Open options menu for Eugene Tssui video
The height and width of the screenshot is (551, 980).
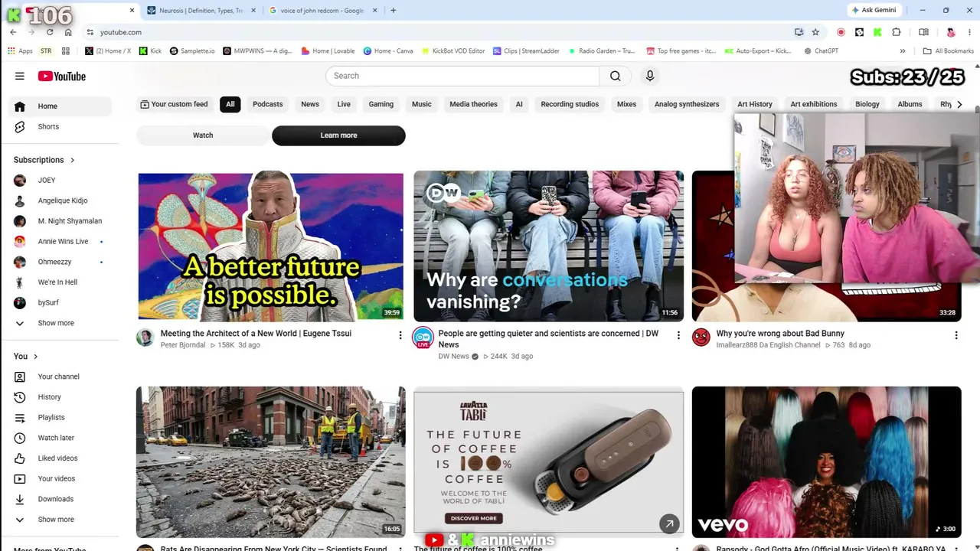coord(400,335)
